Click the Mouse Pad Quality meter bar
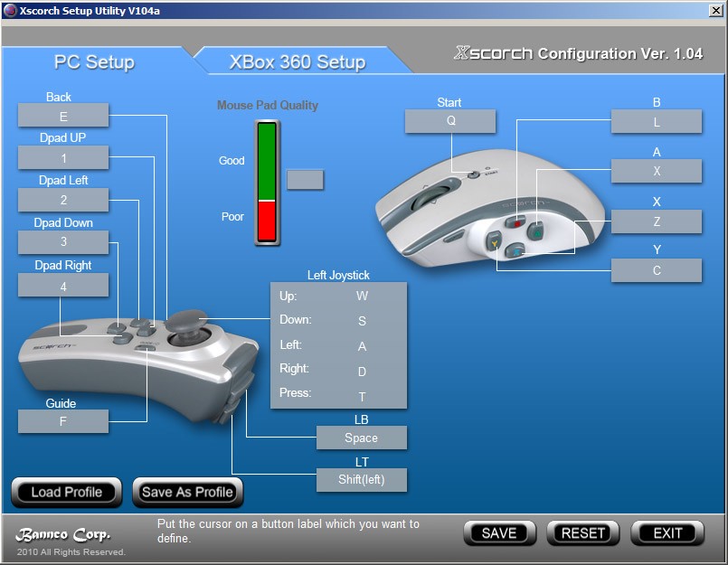Viewport: 728px width, 565px height. tap(267, 183)
